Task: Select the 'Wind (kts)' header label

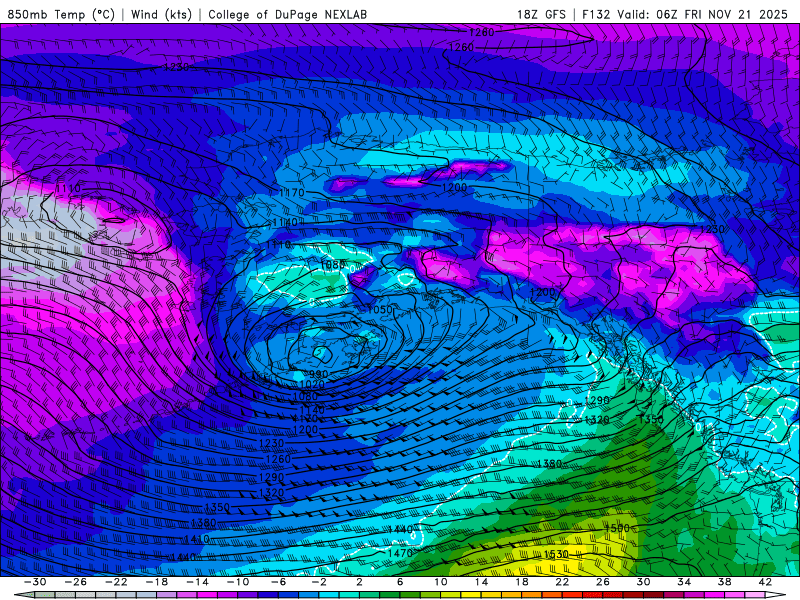Action: [x=161, y=14]
